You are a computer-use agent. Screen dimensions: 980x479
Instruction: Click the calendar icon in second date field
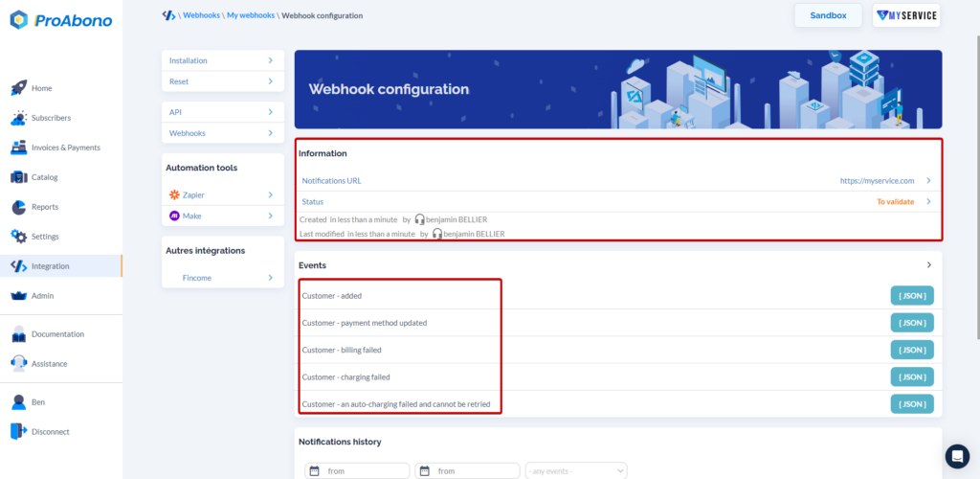tap(424, 471)
